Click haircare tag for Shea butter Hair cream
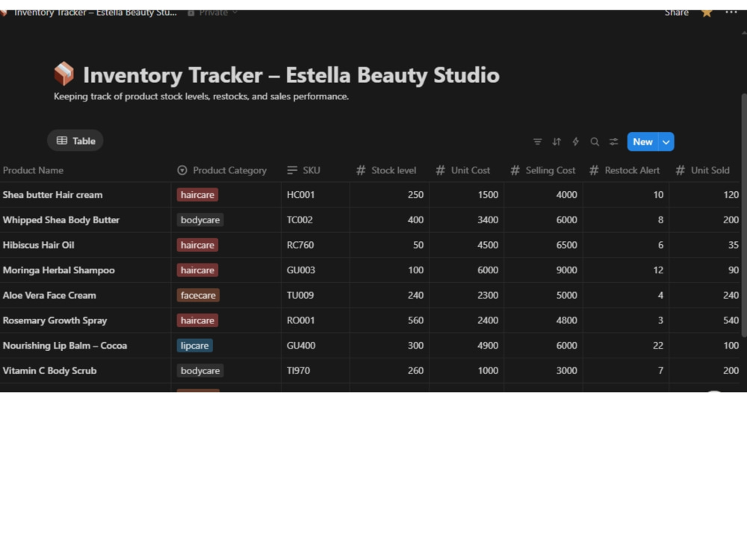 197,195
